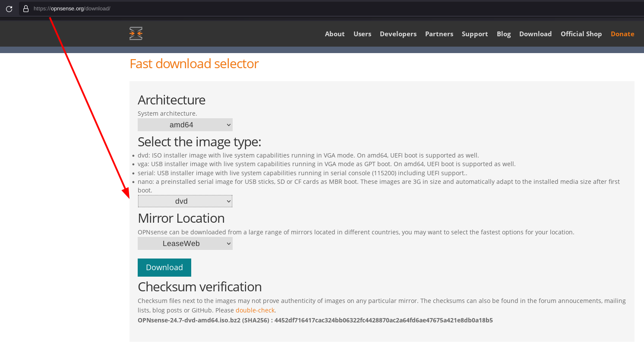Screen dimensions: 644x347
Task: Open the Architecture dropdown showing amd64
Action: [185, 125]
